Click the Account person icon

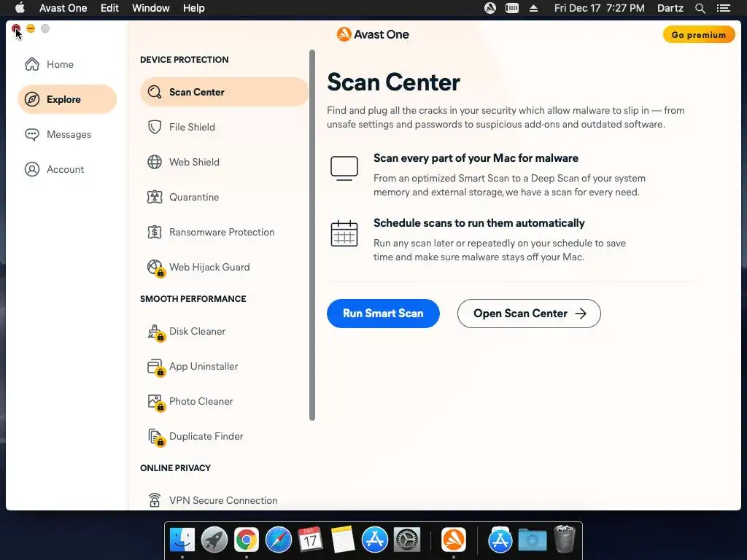coord(32,169)
